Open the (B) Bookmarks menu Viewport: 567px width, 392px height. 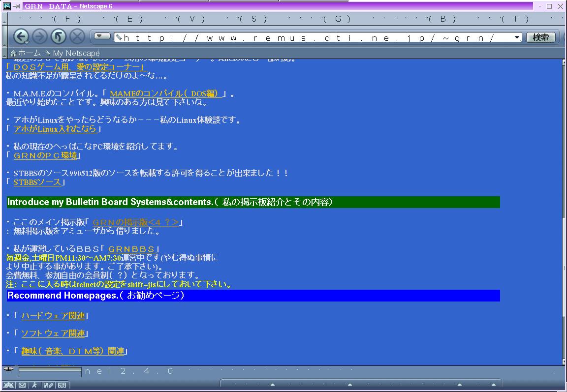coord(442,19)
